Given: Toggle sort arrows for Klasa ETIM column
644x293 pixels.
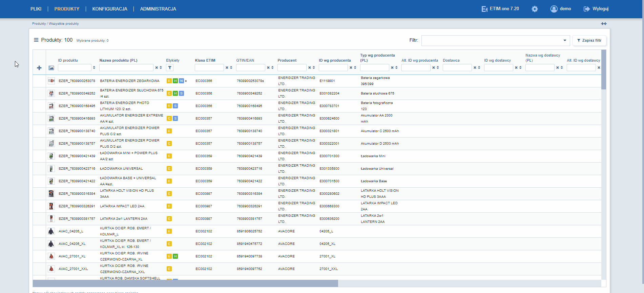Looking at the screenshot, I should (x=231, y=68).
